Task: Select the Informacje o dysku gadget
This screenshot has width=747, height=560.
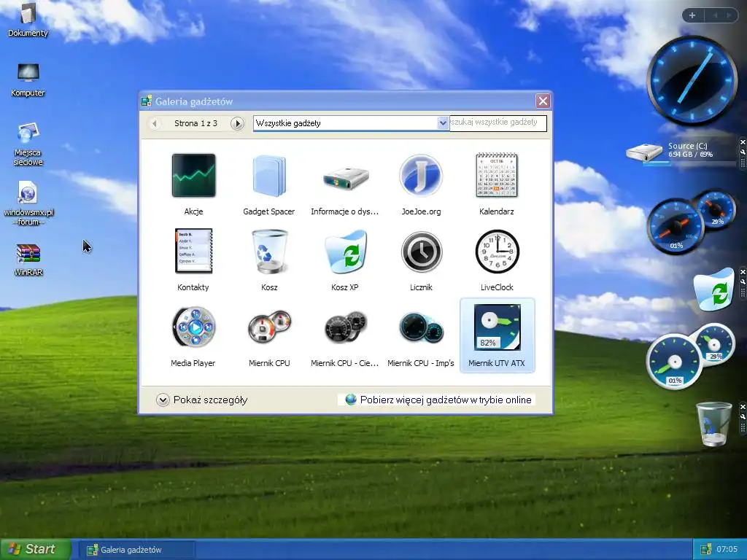Action: click(344, 184)
